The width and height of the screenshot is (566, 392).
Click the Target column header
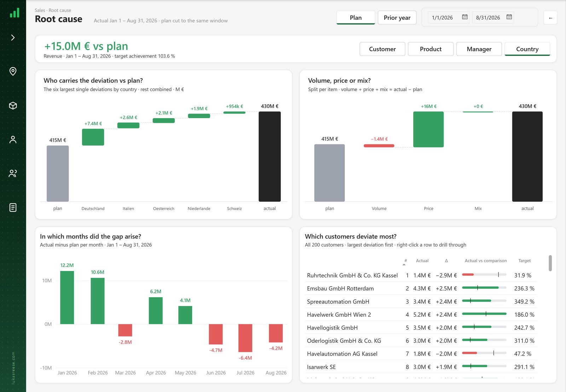point(524,261)
